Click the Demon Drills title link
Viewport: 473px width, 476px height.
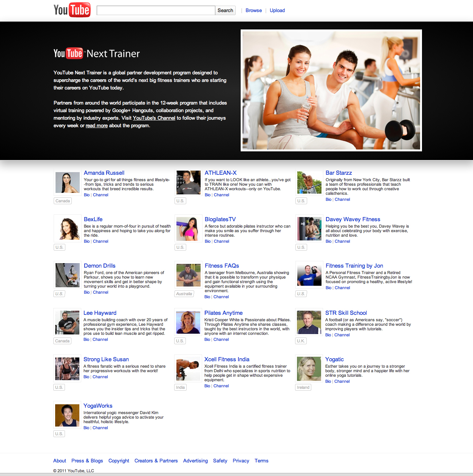[x=100, y=266]
